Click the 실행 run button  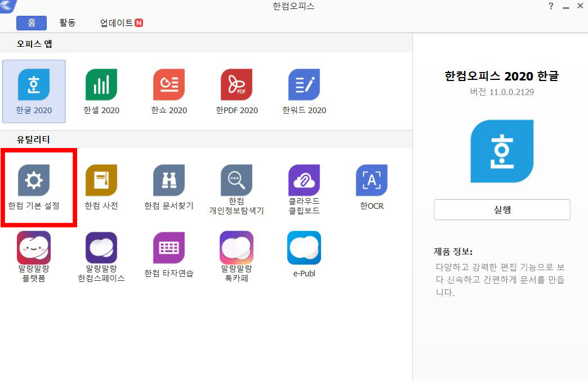pyautogui.click(x=502, y=210)
